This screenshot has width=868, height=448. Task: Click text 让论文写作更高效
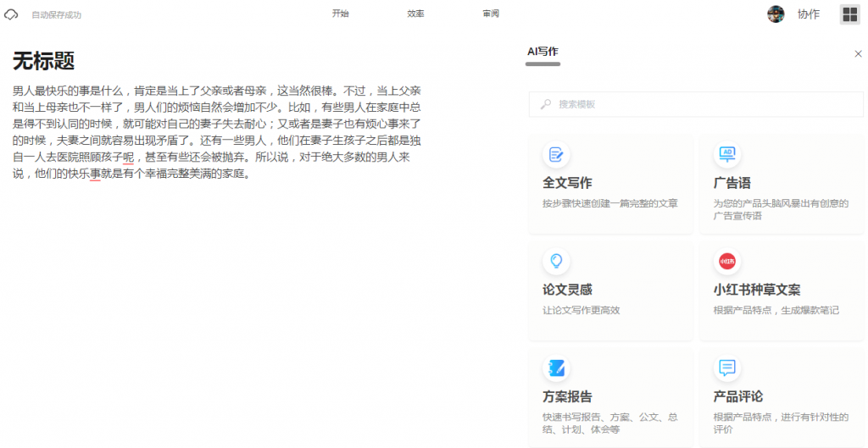(581, 310)
